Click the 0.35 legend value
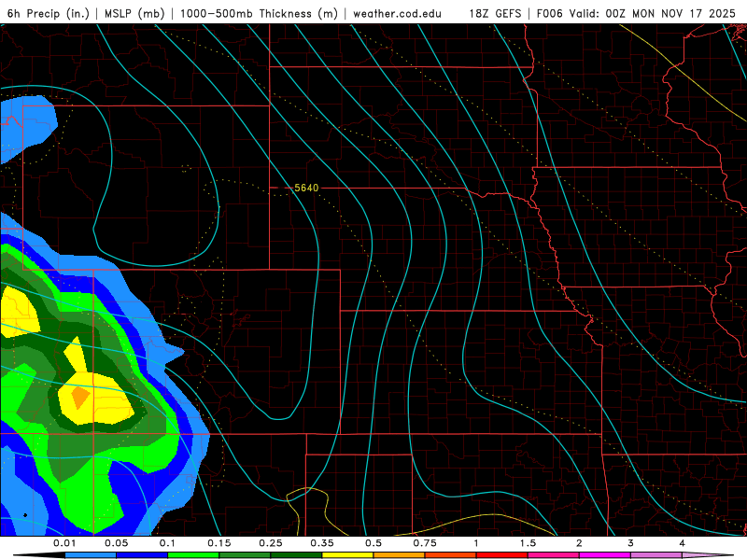This screenshot has height=560, width=747. (322, 543)
